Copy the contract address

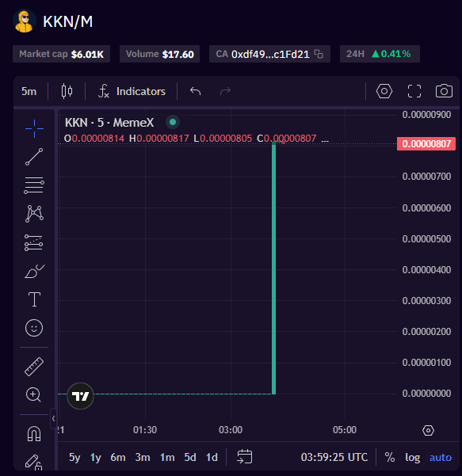coord(319,54)
